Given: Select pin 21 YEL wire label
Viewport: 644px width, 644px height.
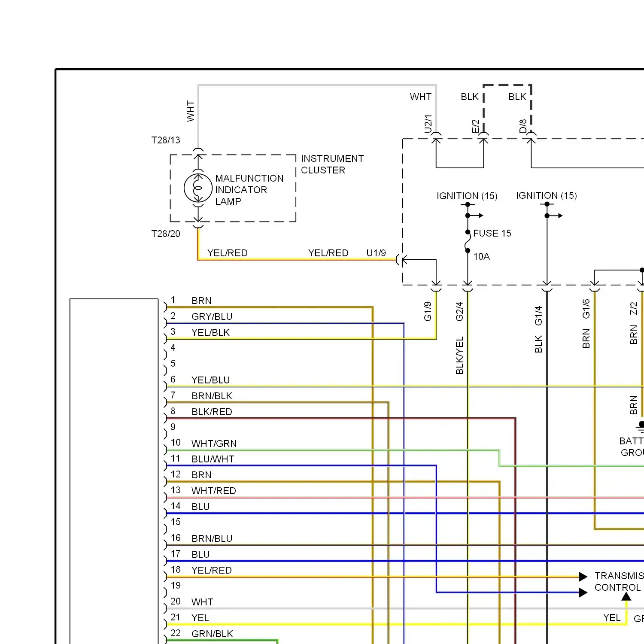Looking at the screenshot, I should [200, 618].
